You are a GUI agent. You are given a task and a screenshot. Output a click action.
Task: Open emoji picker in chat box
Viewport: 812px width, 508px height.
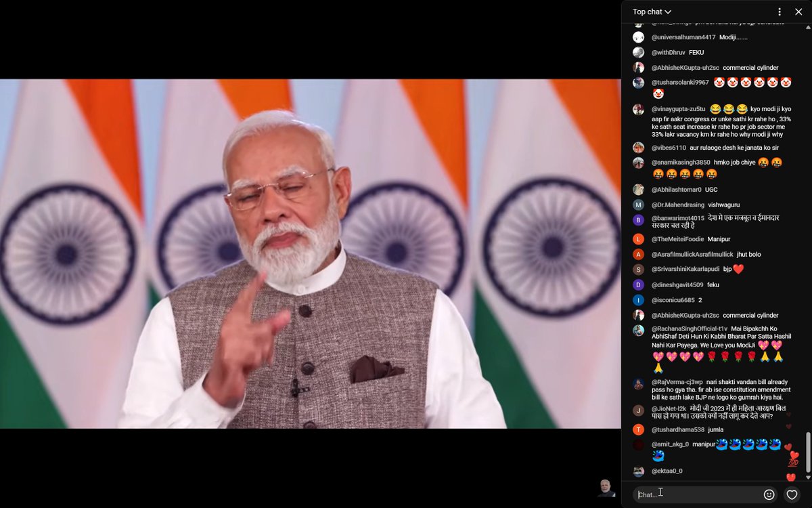[769, 494]
